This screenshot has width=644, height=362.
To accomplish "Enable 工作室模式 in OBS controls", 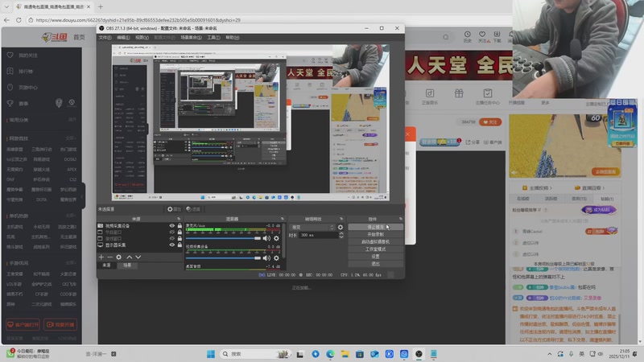I will pos(375,249).
